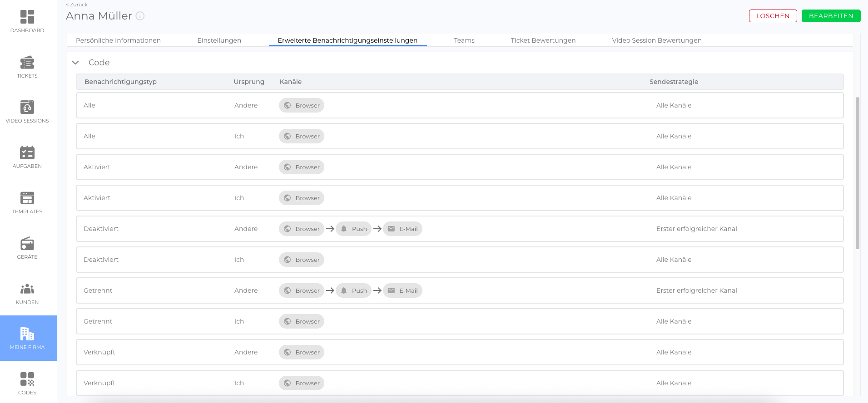Navigate to the Templates section
The image size is (868, 403).
[x=27, y=202]
